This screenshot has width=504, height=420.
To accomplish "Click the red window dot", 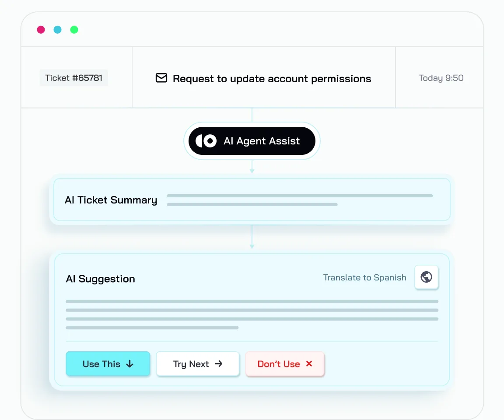I will (x=41, y=30).
